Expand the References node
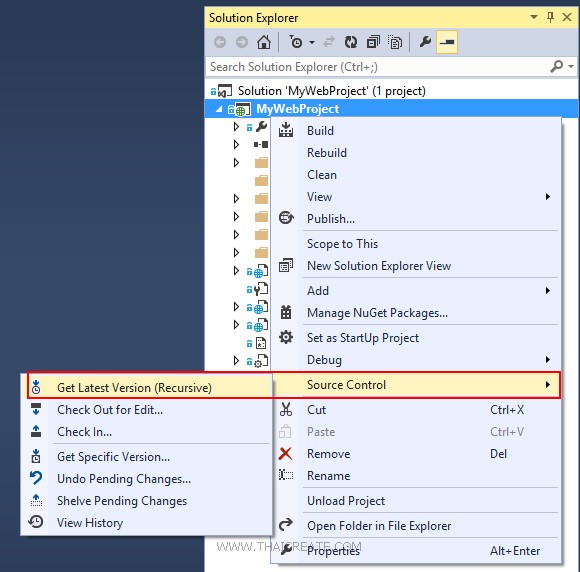The image size is (580, 572). 236,145
